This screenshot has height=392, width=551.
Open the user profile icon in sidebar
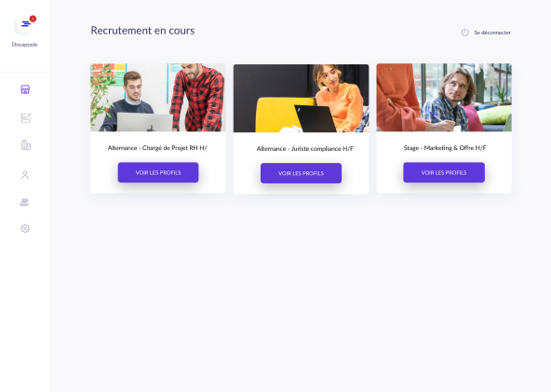(x=25, y=175)
